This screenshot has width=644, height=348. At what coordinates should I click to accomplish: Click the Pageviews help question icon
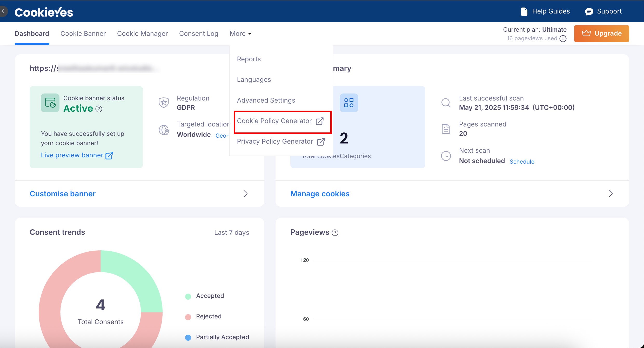(335, 233)
